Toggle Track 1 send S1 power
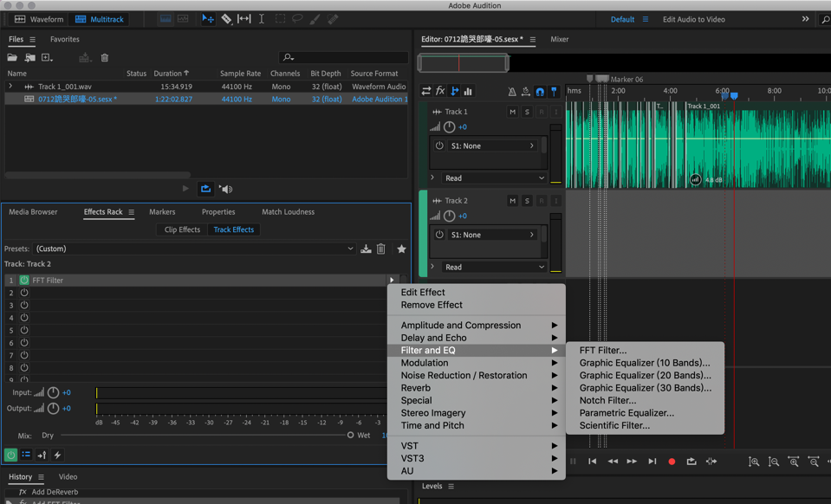This screenshot has width=831, height=504. [x=439, y=145]
